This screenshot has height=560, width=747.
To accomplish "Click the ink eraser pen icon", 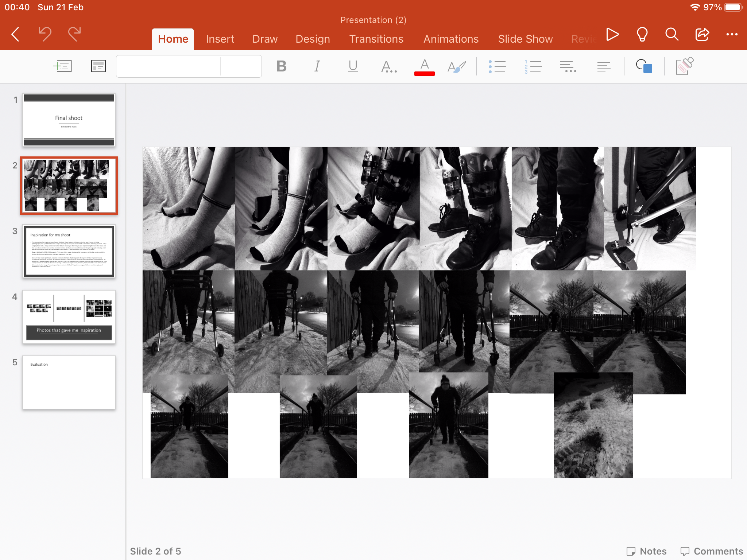I will coord(684,66).
